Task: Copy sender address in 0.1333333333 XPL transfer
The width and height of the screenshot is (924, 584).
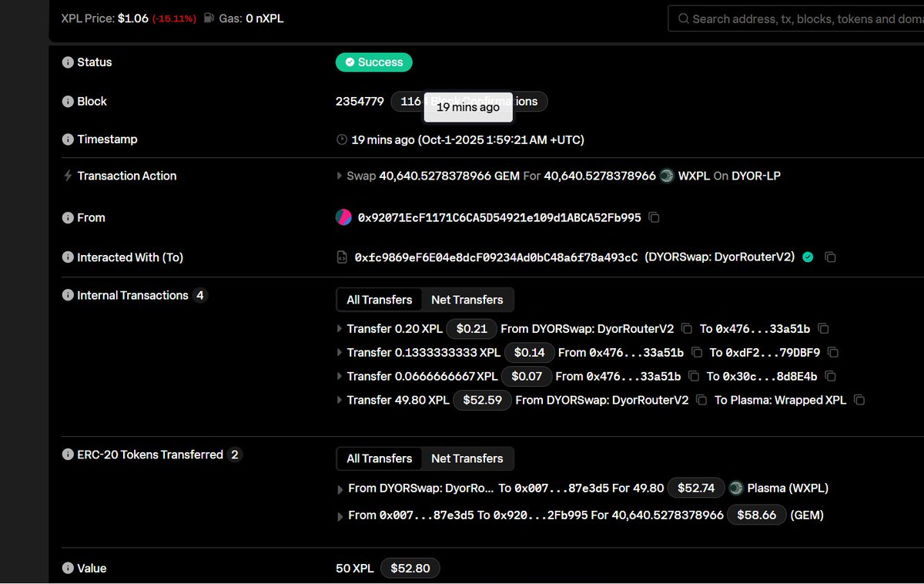Action: click(697, 353)
